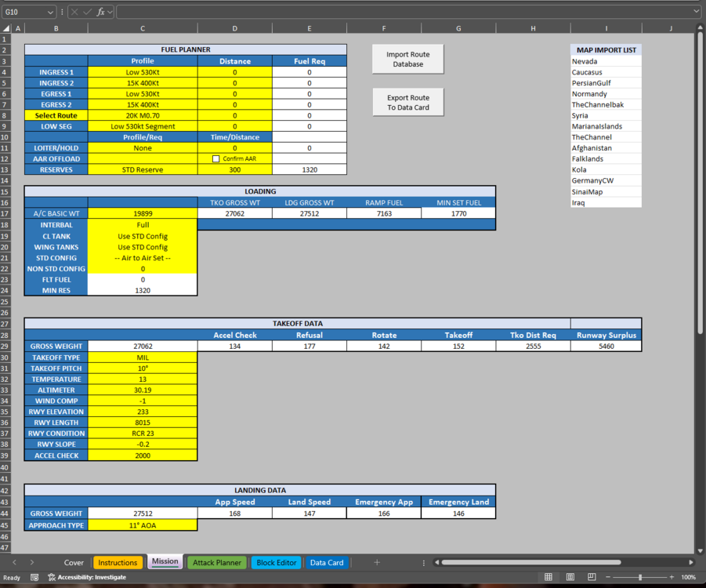Toggle the Confirm AAR checkbox
The width and height of the screenshot is (706, 588).
tap(216, 158)
